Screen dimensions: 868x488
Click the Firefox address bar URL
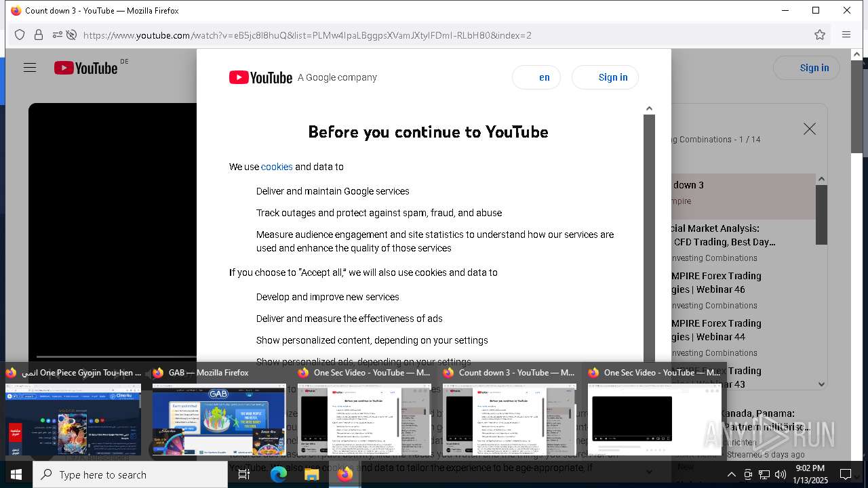tap(307, 35)
